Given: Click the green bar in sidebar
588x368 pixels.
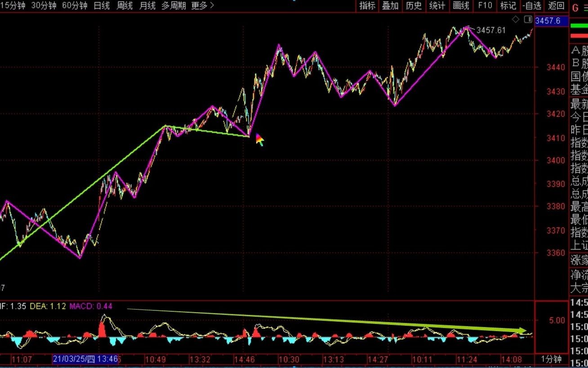Looking at the screenshot, I should tap(579, 25).
